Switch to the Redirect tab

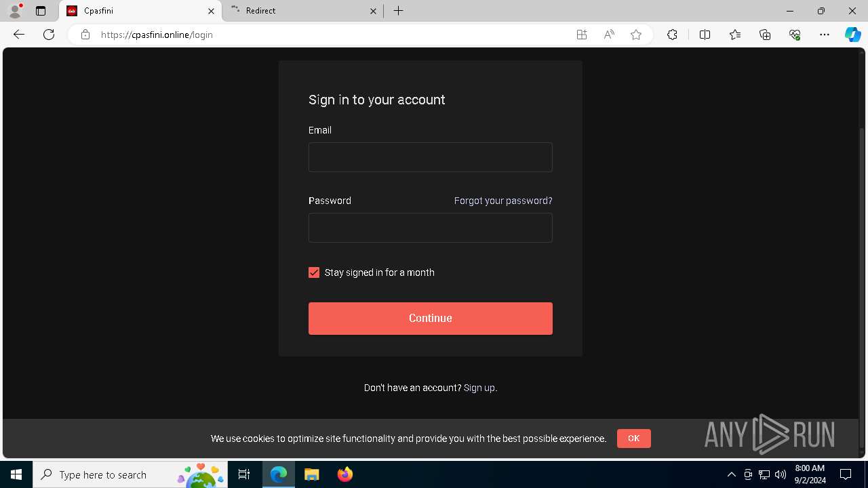tap(303, 11)
